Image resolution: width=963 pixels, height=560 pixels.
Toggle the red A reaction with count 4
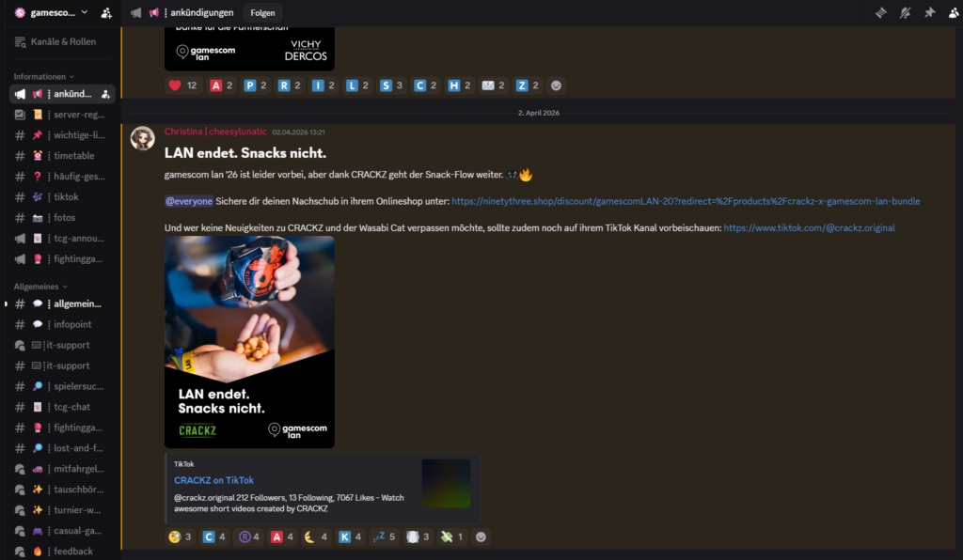pos(282,537)
